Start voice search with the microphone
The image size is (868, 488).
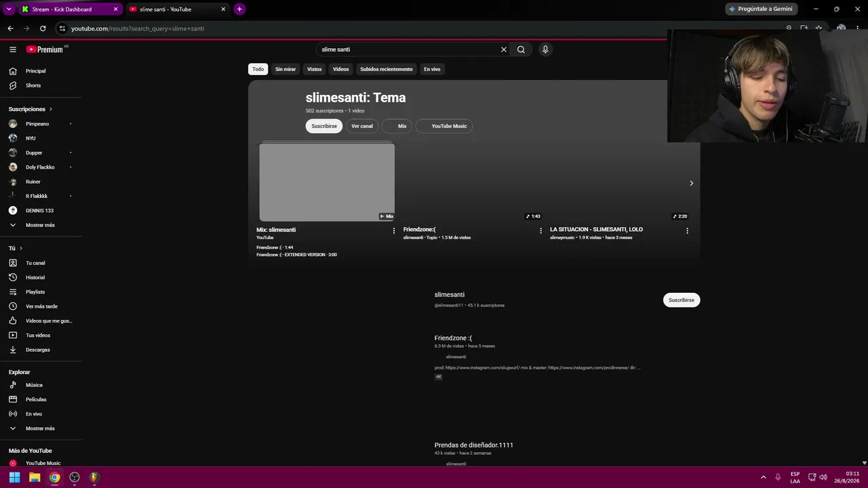tap(545, 49)
